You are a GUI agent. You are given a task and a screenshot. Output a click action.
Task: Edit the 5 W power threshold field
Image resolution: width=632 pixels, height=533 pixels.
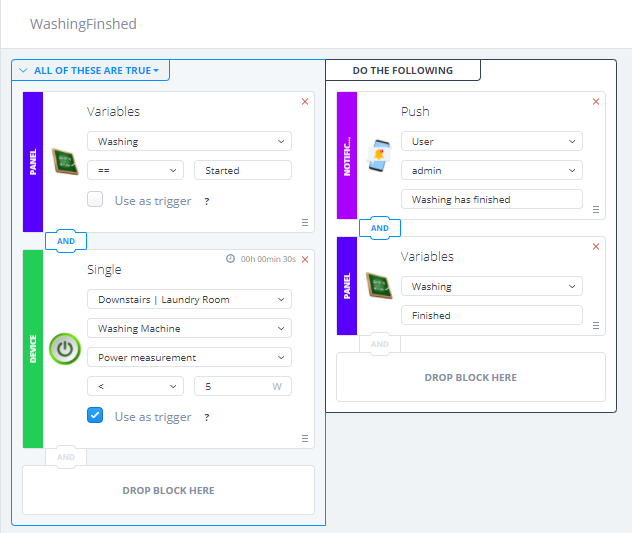click(x=243, y=387)
